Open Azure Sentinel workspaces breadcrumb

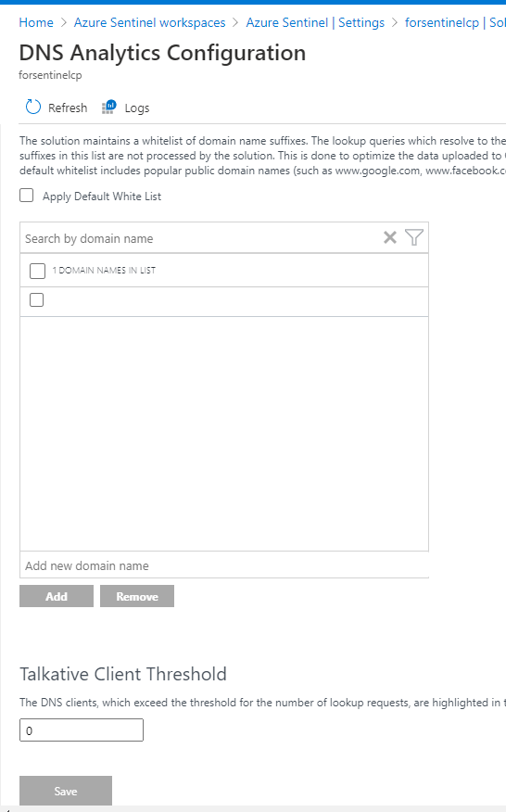coord(150,23)
